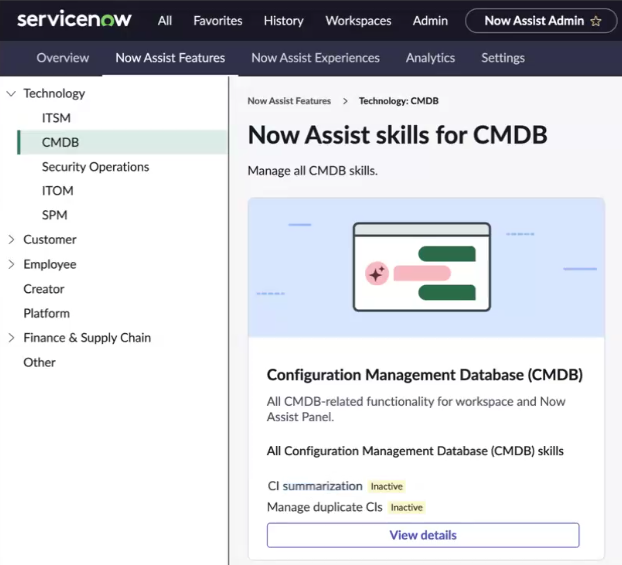Click the Customer category label
Viewport: 622px width, 565px height.
point(50,240)
